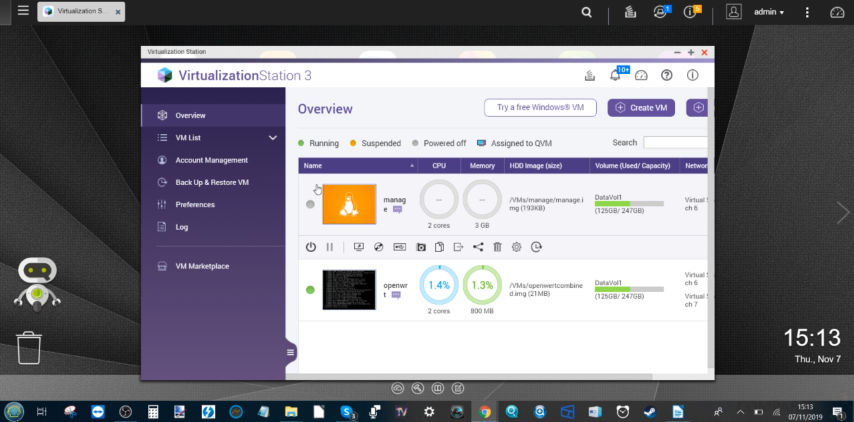The image size is (854, 422).
Task: Click the power button in the VM toolbar
Action: (x=310, y=247)
